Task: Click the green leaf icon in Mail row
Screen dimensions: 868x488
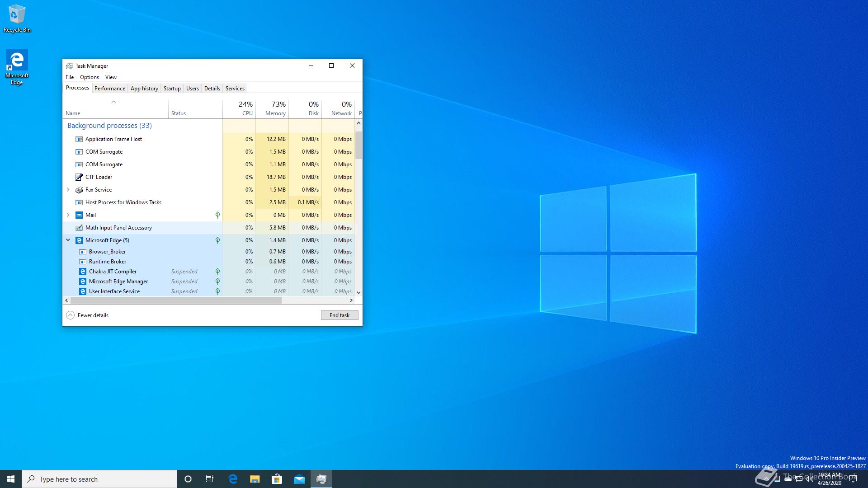Action: click(217, 215)
